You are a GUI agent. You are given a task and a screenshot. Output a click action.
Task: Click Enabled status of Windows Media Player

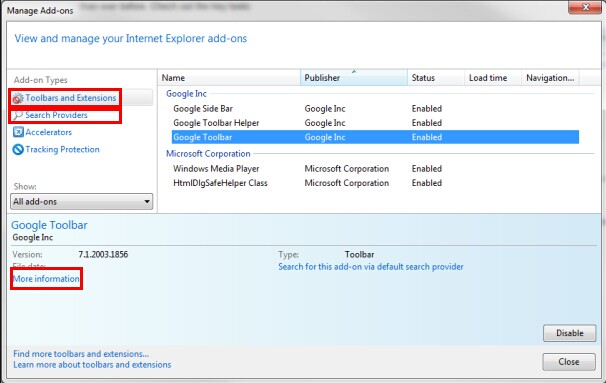click(x=427, y=169)
